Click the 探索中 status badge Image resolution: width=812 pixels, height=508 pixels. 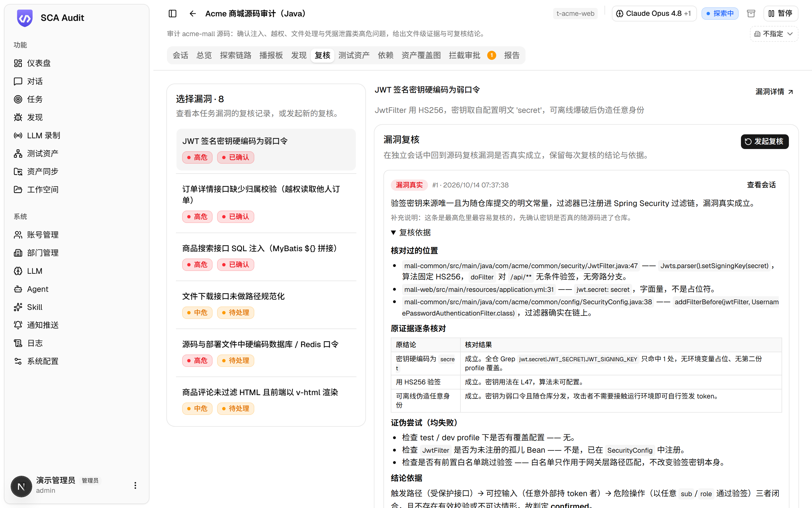coord(720,14)
